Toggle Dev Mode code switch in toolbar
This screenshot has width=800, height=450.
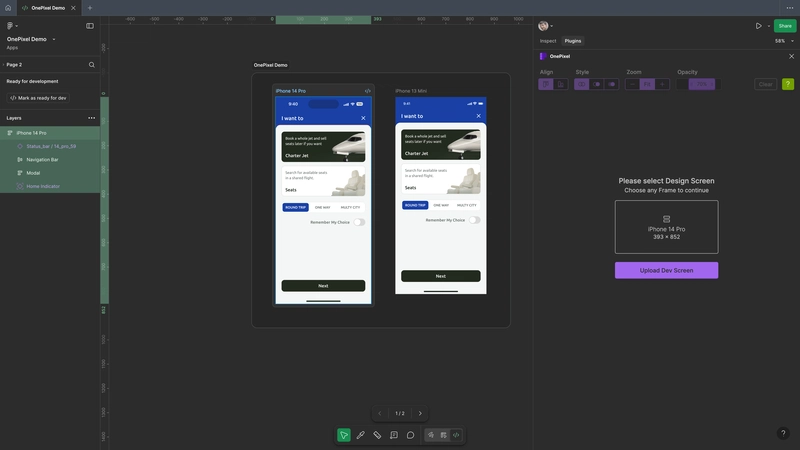click(456, 435)
